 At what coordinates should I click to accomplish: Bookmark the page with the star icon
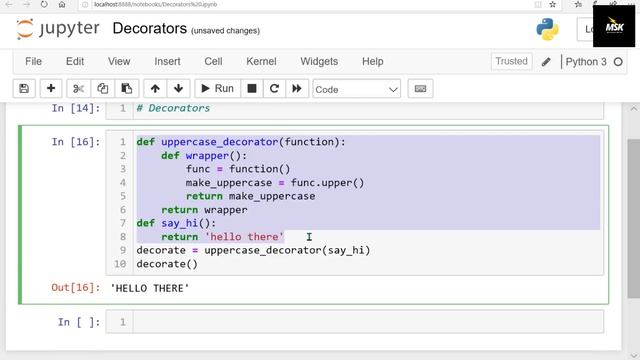point(553,4)
